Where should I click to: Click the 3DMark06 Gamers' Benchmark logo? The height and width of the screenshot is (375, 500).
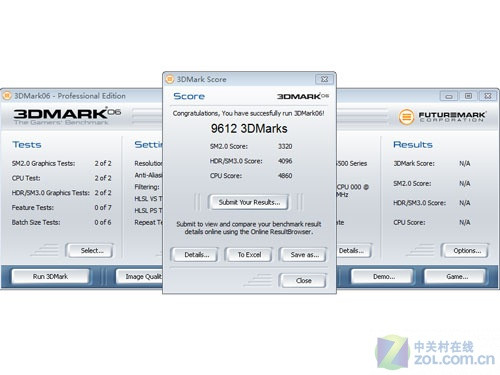67,116
